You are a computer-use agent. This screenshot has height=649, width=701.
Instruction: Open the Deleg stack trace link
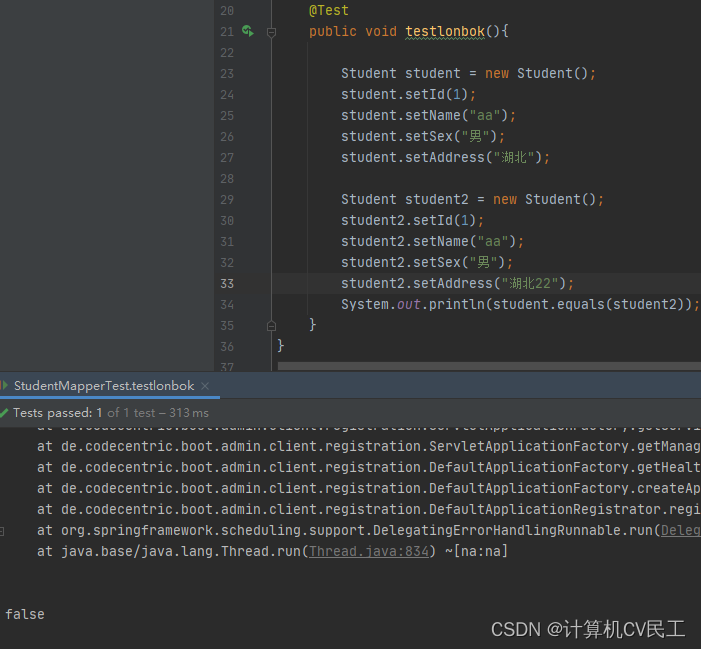[680, 530]
